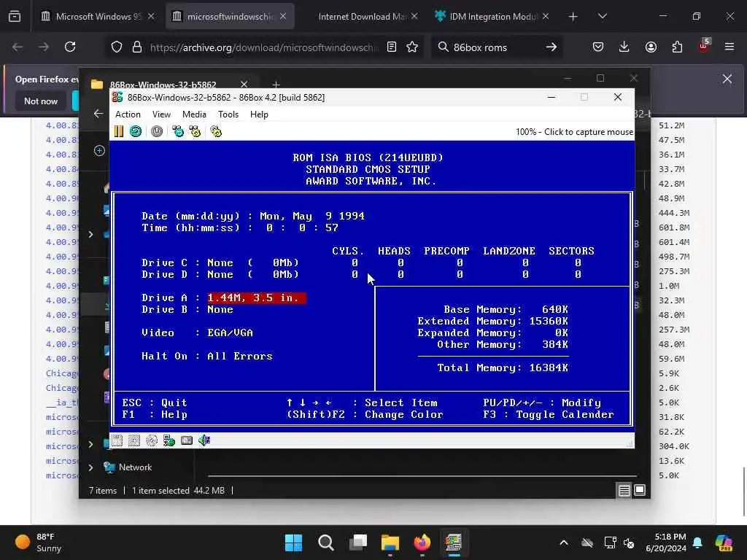Viewport: 747px width, 560px height.
Task: Save page to Pocket icon
Action: click(598, 47)
